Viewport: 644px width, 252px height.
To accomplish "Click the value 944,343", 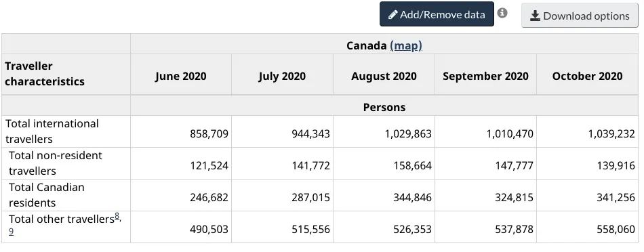I will point(311,134).
